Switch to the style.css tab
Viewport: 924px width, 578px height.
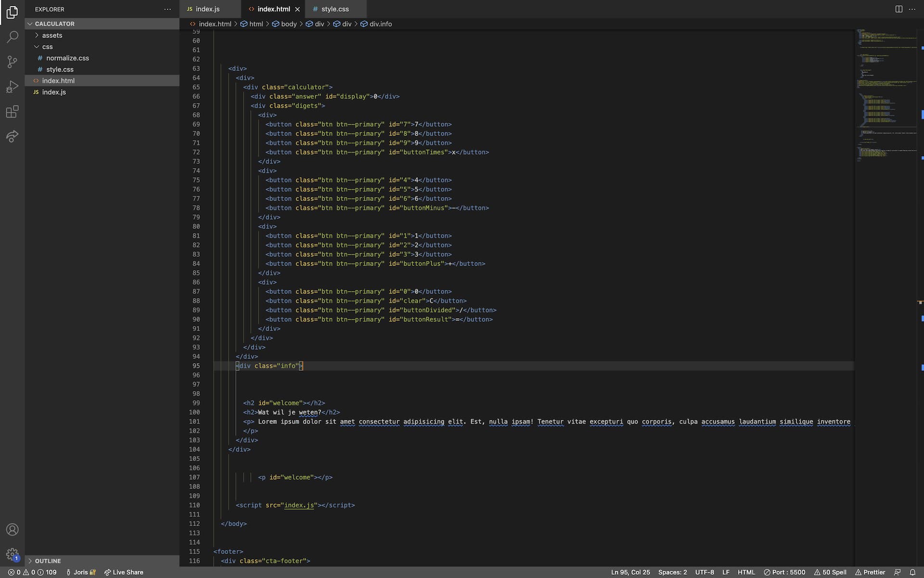[x=334, y=9]
